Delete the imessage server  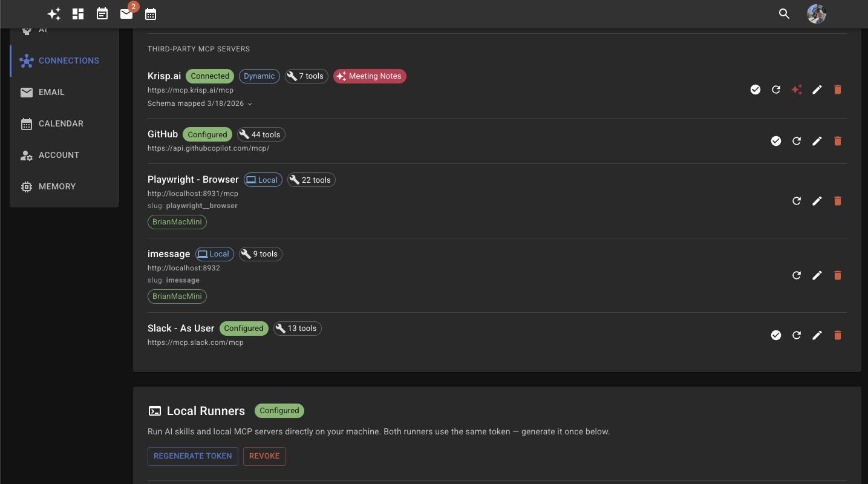[x=838, y=275]
